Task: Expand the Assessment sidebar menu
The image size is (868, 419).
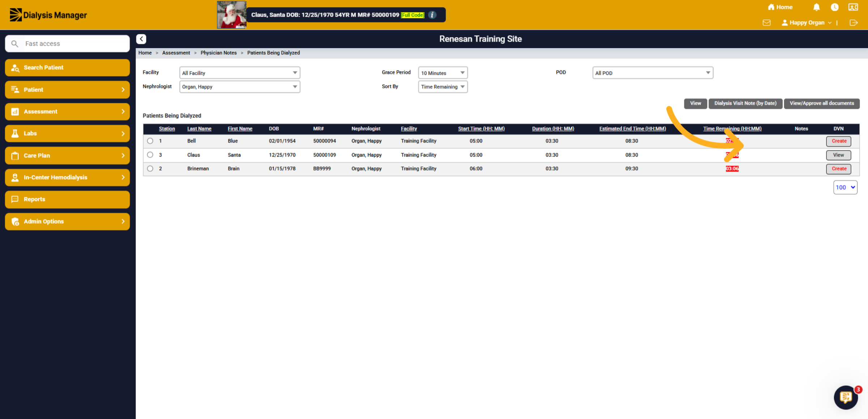Action: [67, 112]
